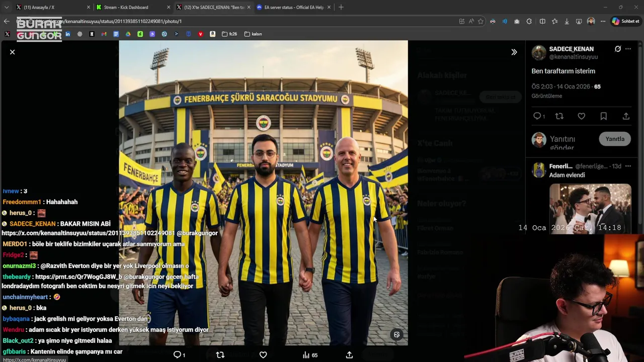Open the X bookmark in bookmarks bar

coord(7,34)
